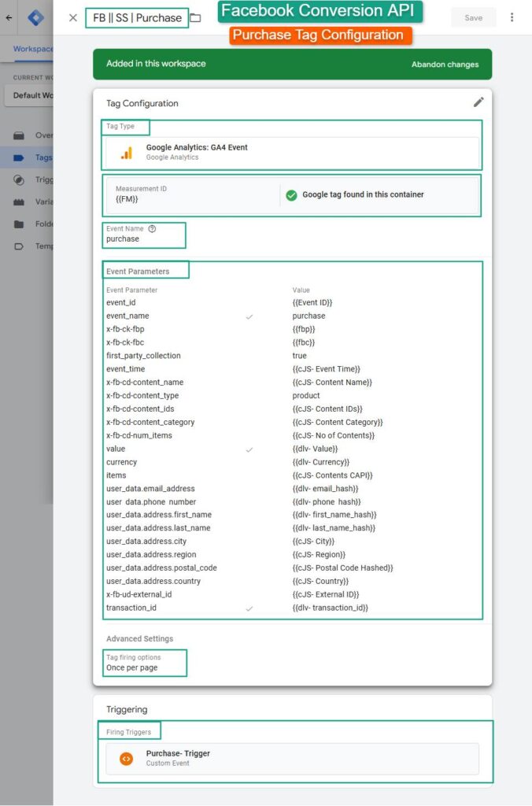532x806 pixels.
Task: Click the {{dlv- last_name_hash}} value
Action: pyautogui.click(x=334, y=528)
